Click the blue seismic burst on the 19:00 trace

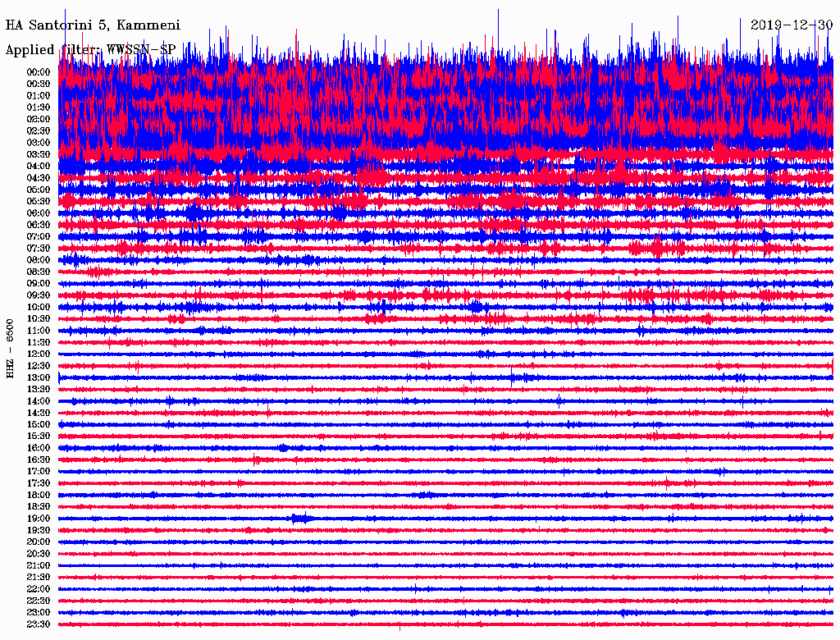[301, 519]
